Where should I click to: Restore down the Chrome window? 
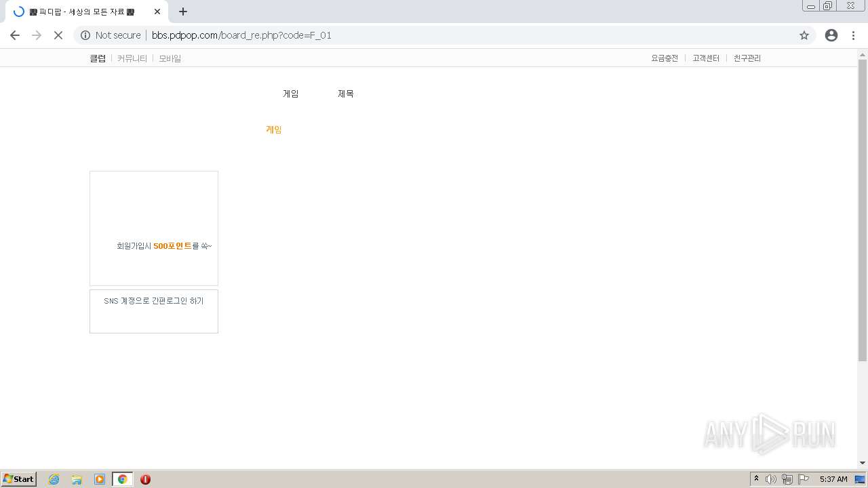pyautogui.click(x=828, y=5)
